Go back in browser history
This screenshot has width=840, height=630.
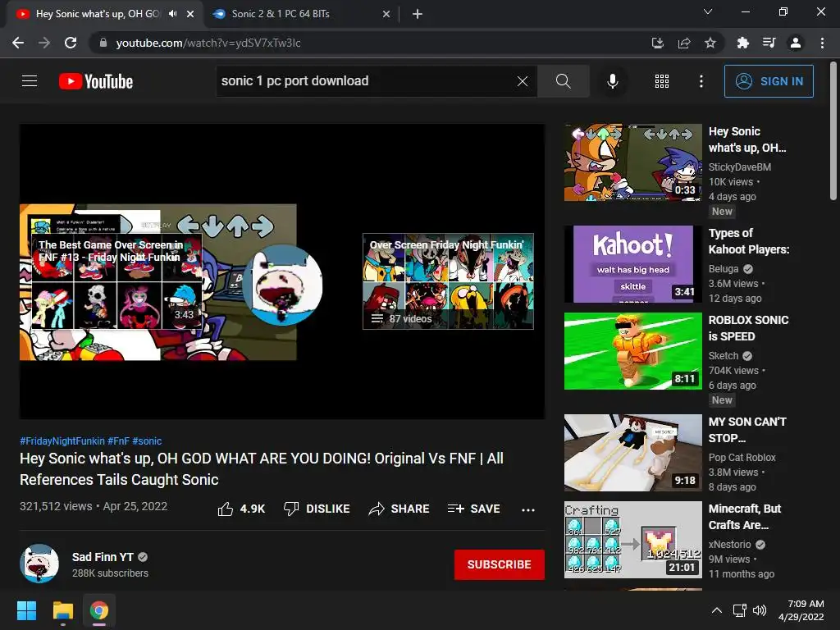(18, 43)
